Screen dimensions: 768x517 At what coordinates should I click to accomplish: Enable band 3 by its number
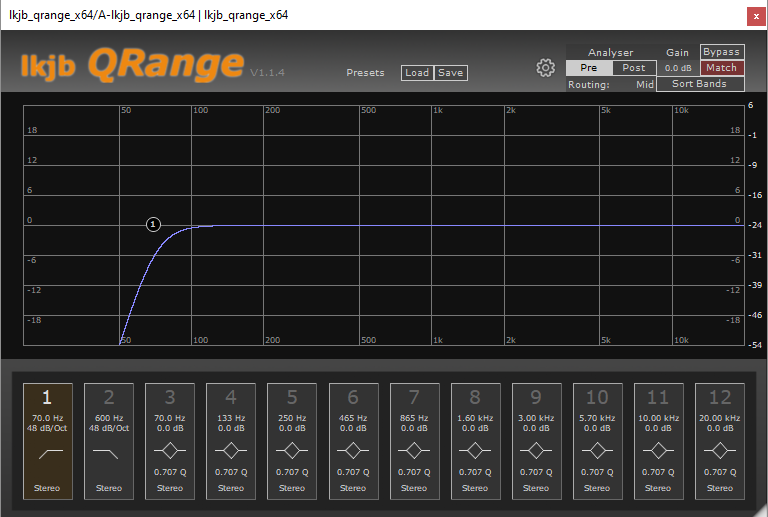[x=170, y=397]
